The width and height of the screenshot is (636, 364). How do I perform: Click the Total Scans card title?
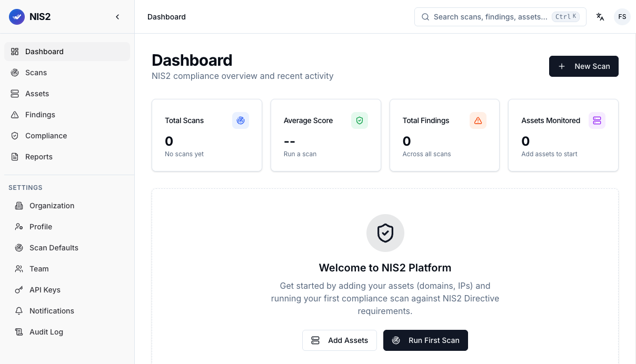(184, 120)
